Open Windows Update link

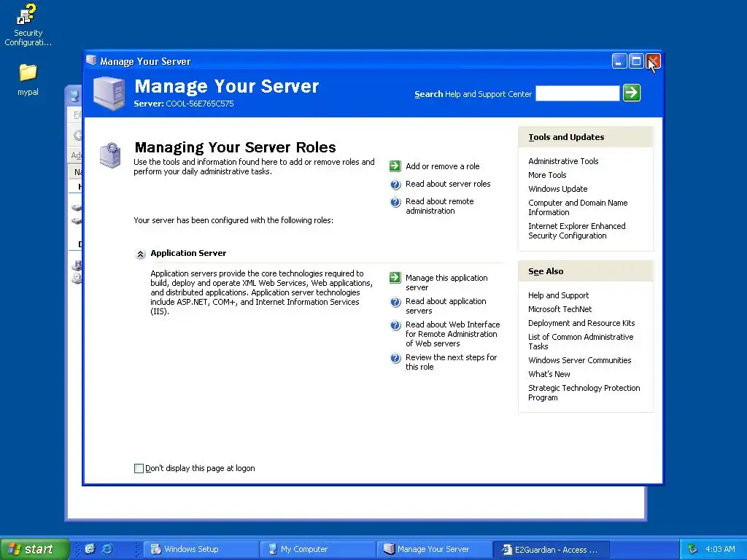(557, 189)
